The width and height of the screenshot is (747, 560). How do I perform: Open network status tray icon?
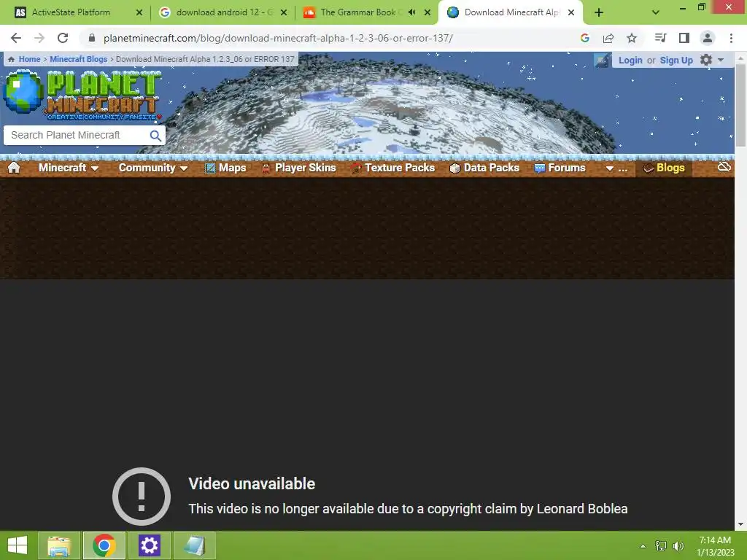click(x=661, y=546)
